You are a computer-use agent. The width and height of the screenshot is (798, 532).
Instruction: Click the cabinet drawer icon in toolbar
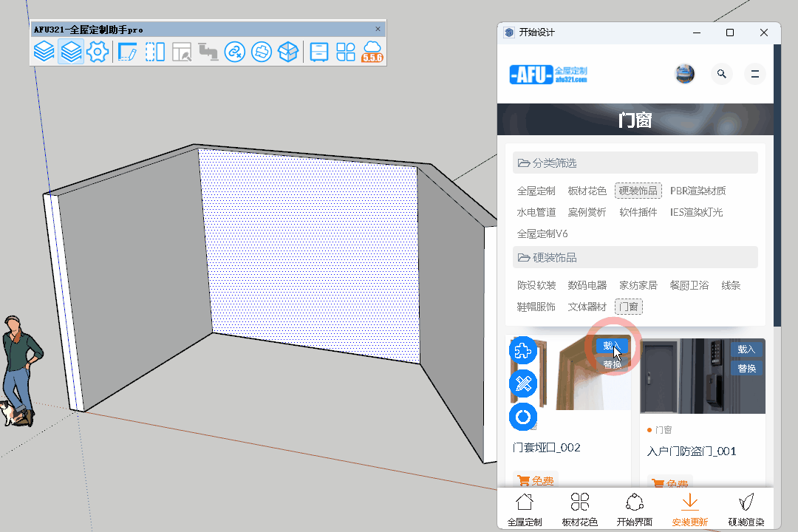point(318,52)
